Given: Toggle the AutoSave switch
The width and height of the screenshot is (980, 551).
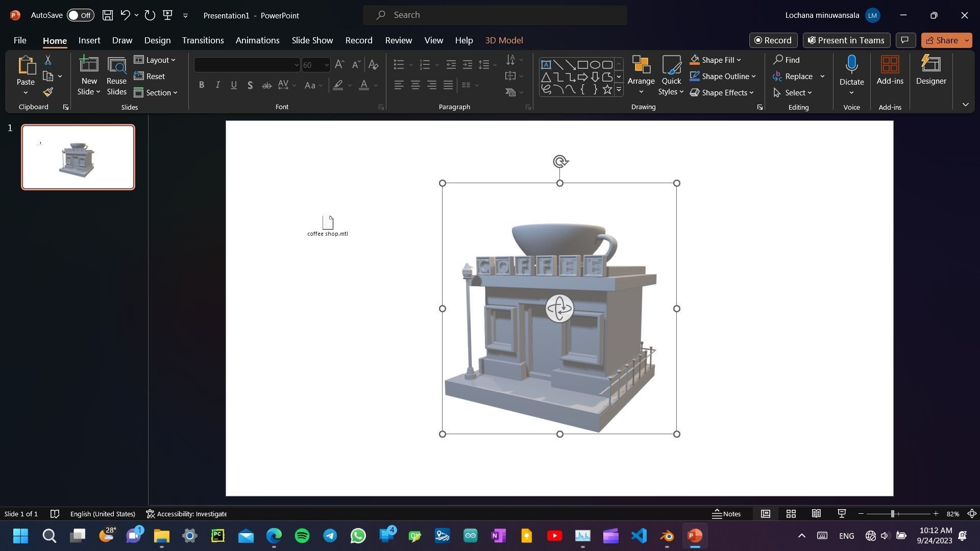Looking at the screenshot, I should point(80,15).
